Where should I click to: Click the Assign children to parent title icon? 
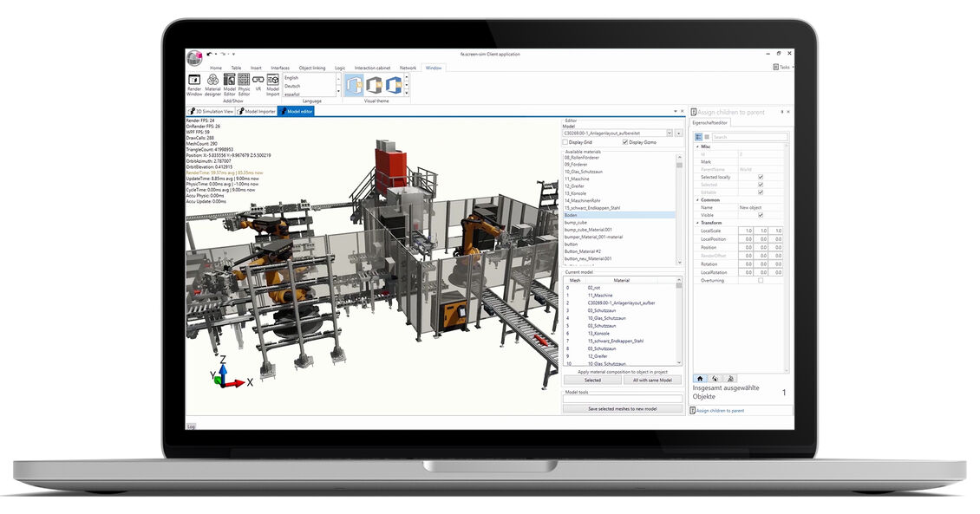pyautogui.click(x=694, y=113)
